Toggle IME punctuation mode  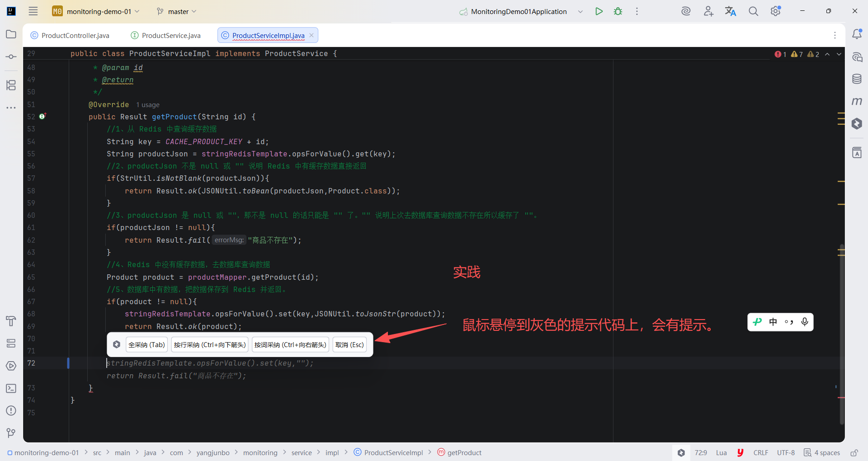pyautogui.click(x=789, y=322)
